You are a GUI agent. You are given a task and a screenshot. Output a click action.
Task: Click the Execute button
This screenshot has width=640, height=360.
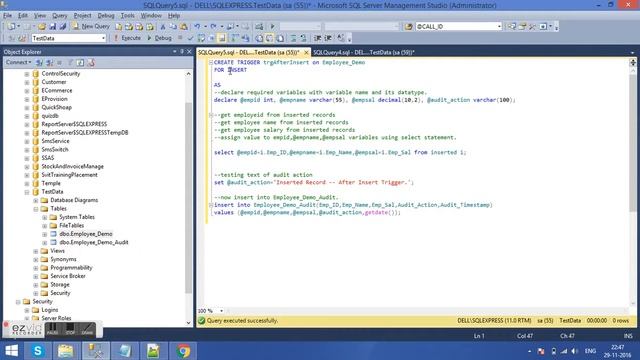click(127, 38)
